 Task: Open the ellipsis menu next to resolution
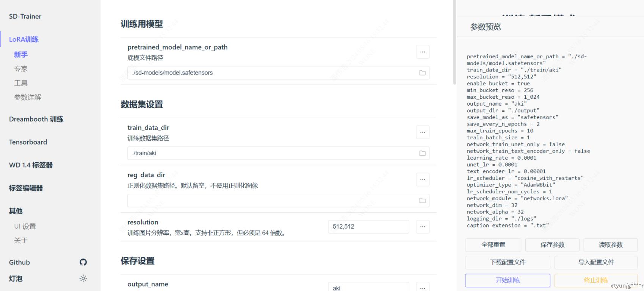tap(423, 227)
